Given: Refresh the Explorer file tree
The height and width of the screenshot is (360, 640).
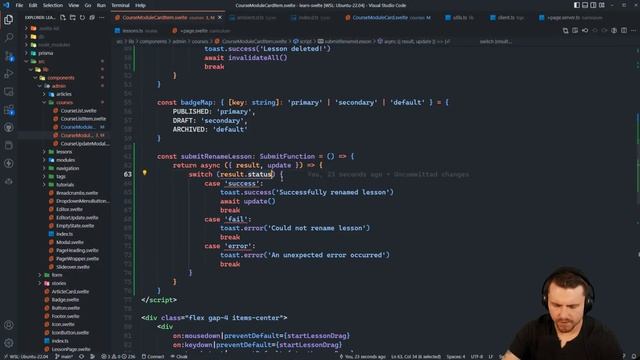Looking at the screenshot, I should pyautogui.click(x=82, y=18).
